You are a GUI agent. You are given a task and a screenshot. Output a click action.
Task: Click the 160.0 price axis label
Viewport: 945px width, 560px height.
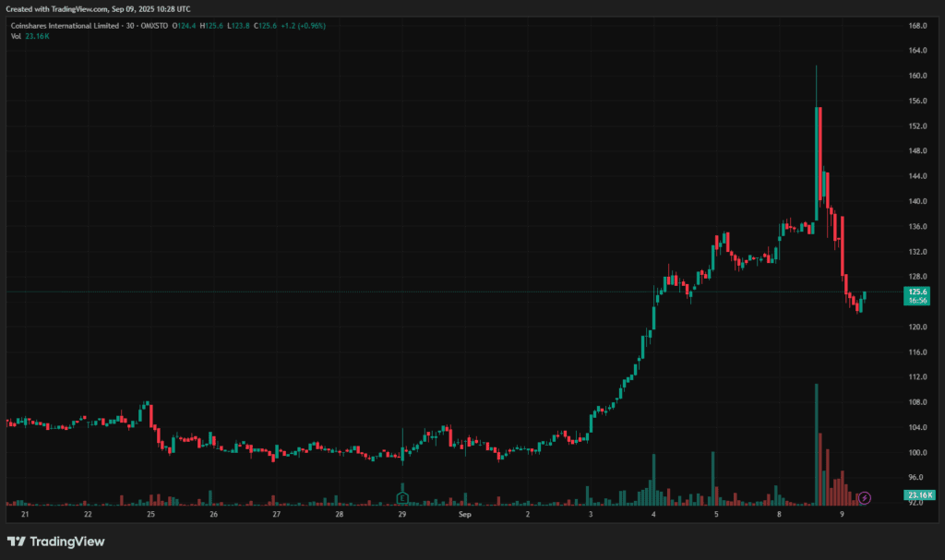click(x=917, y=76)
